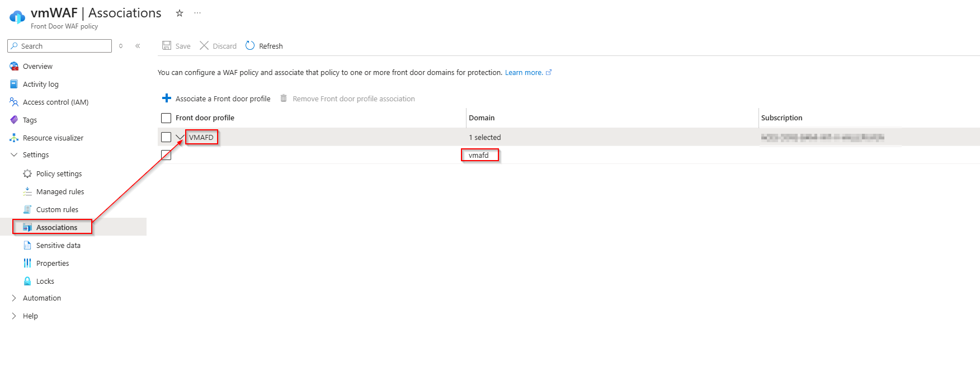The width and height of the screenshot is (980, 375).
Task: Collapse the Settings section in sidebar
Action: tap(14, 154)
